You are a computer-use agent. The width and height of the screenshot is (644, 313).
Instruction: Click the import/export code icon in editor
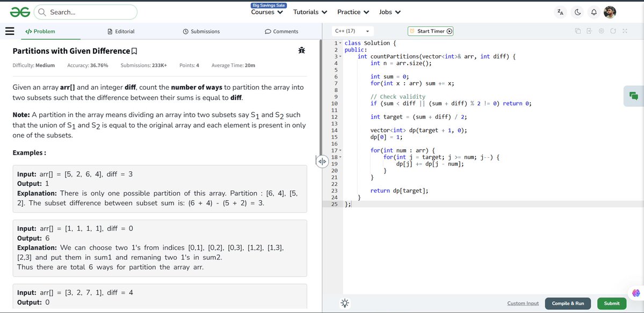pos(589,31)
